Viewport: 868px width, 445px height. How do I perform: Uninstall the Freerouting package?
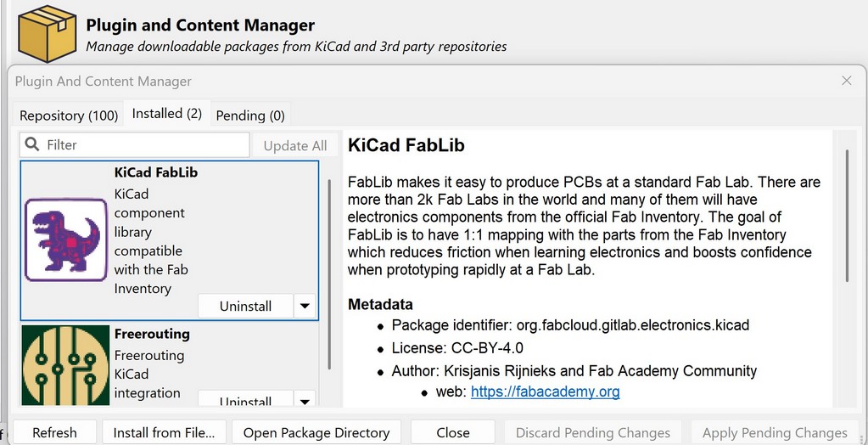(x=245, y=400)
